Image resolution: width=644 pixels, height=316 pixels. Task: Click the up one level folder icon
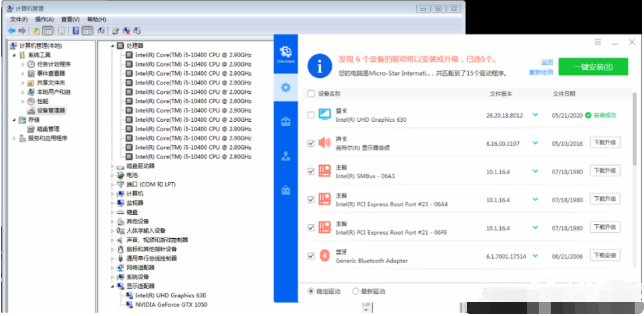(37, 31)
